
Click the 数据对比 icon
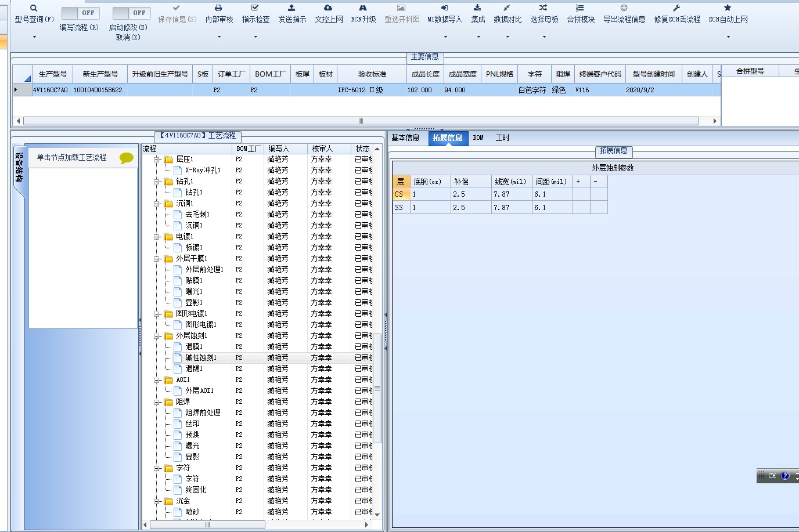(507, 8)
